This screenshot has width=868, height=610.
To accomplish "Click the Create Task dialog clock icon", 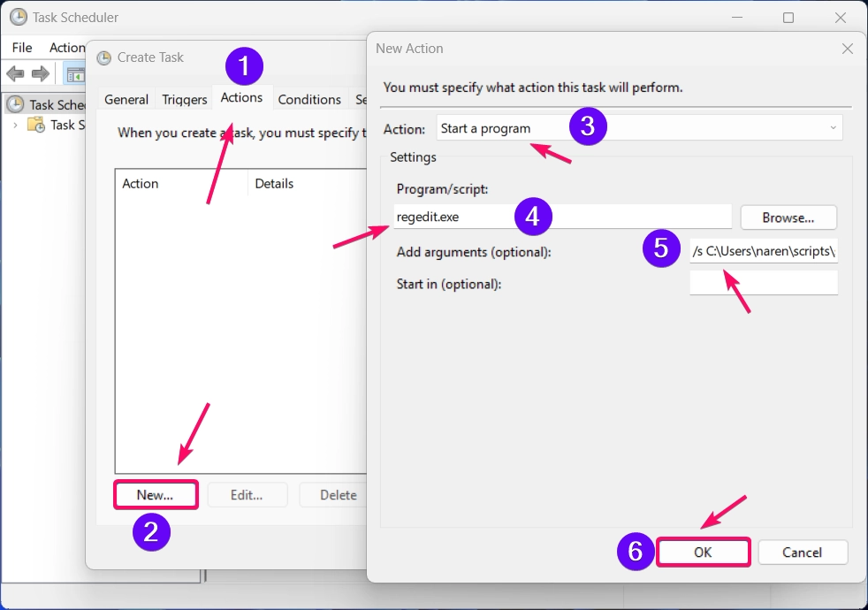I will [x=104, y=57].
